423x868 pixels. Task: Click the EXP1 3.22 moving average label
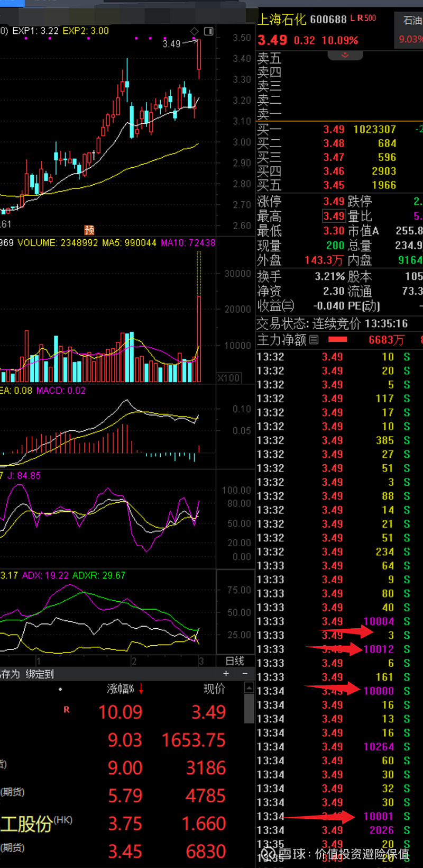(35, 31)
